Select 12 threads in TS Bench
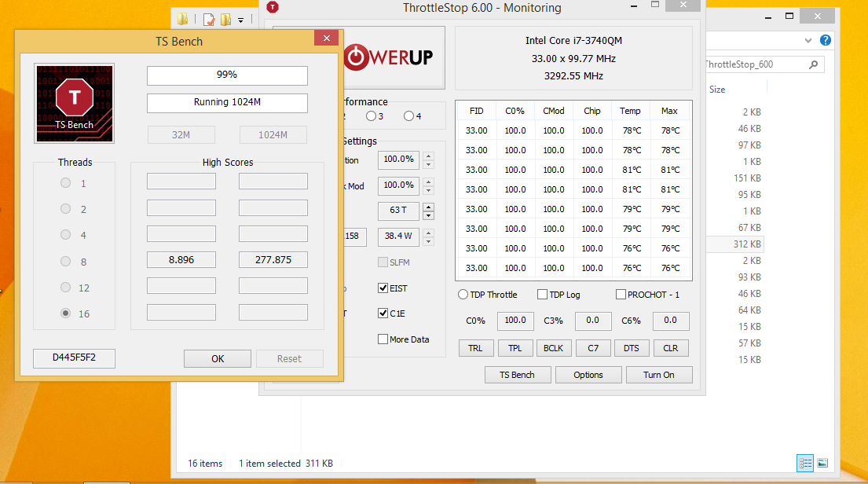868x484 pixels. tap(66, 288)
